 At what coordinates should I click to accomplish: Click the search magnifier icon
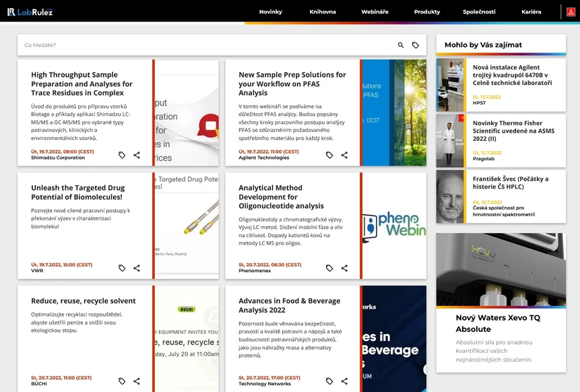pyautogui.click(x=401, y=45)
